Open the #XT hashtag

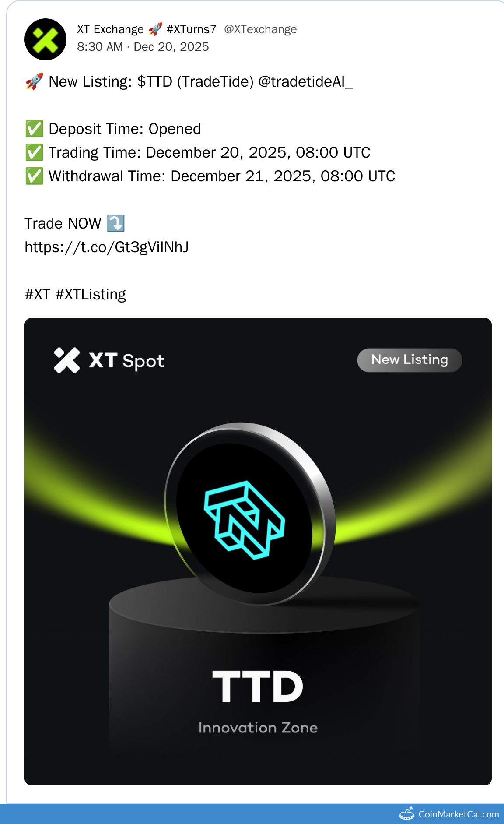(38, 294)
